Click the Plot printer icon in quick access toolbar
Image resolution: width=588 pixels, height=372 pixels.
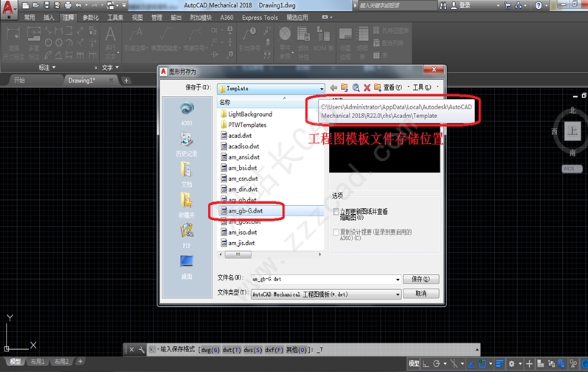point(68,5)
